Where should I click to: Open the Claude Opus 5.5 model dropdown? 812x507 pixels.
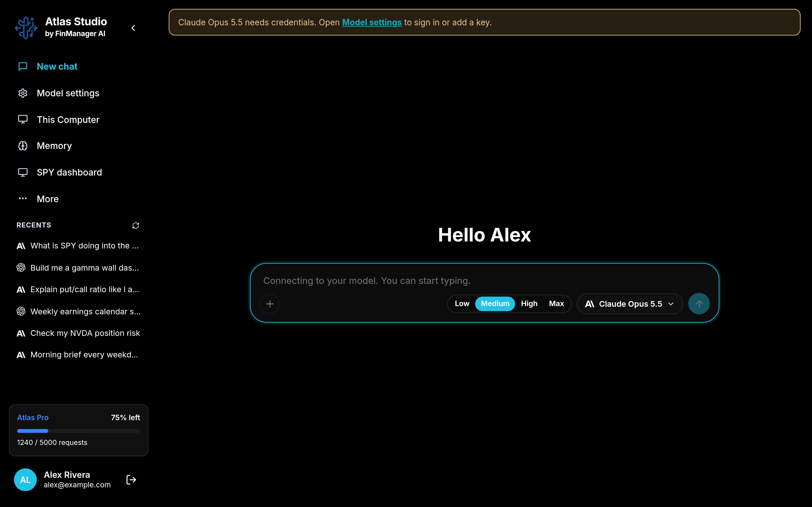[x=630, y=304]
